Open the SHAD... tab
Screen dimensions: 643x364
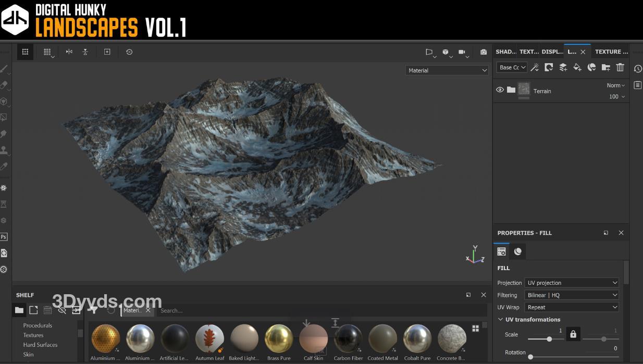pyautogui.click(x=505, y=52)
